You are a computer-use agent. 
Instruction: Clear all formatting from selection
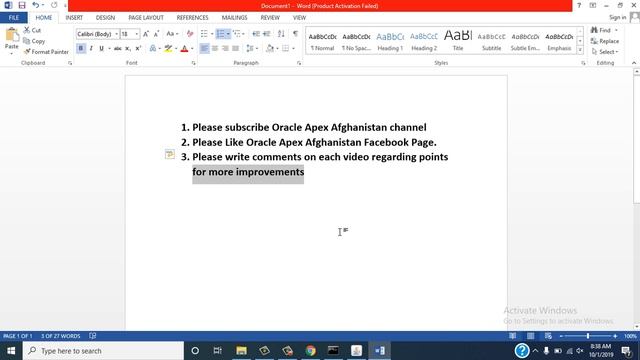[190, 34]
